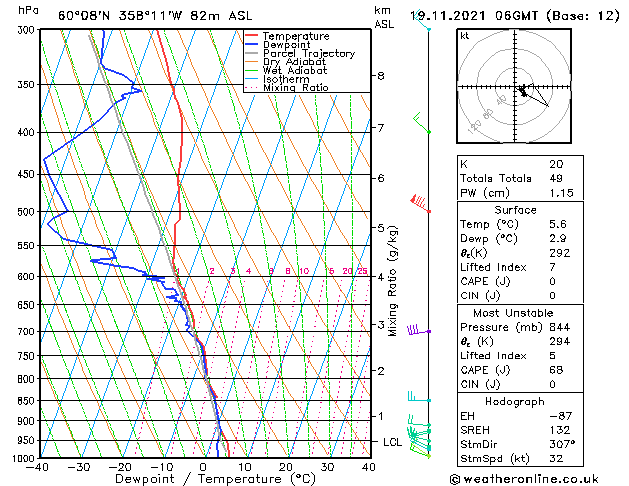This screenshot has width=629, height=486.
Task: Click the Parcel Trajectory legend entry
Action: pyautogui.click(x=300, y=53)
